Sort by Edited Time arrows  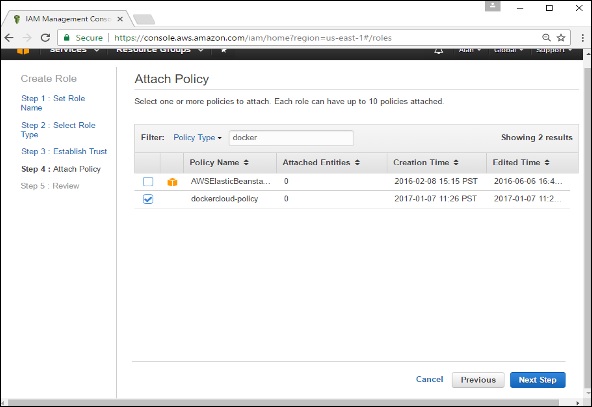tap(547, 162)
